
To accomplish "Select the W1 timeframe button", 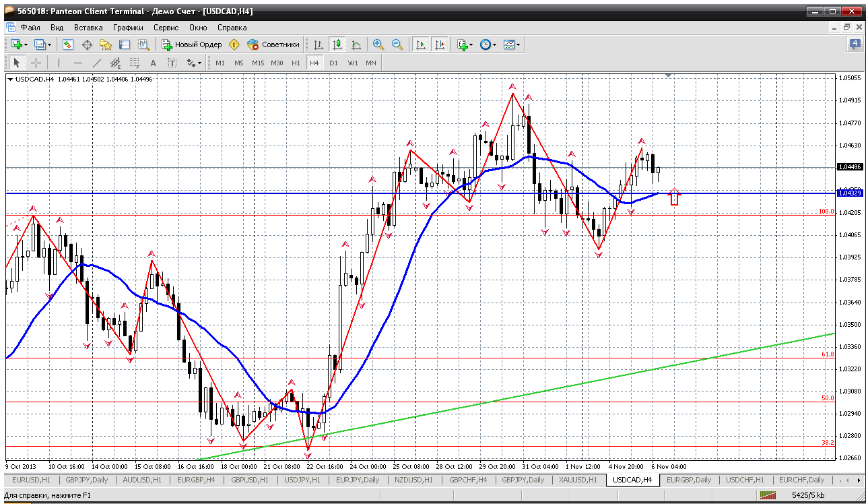I will tap(352, 63).
